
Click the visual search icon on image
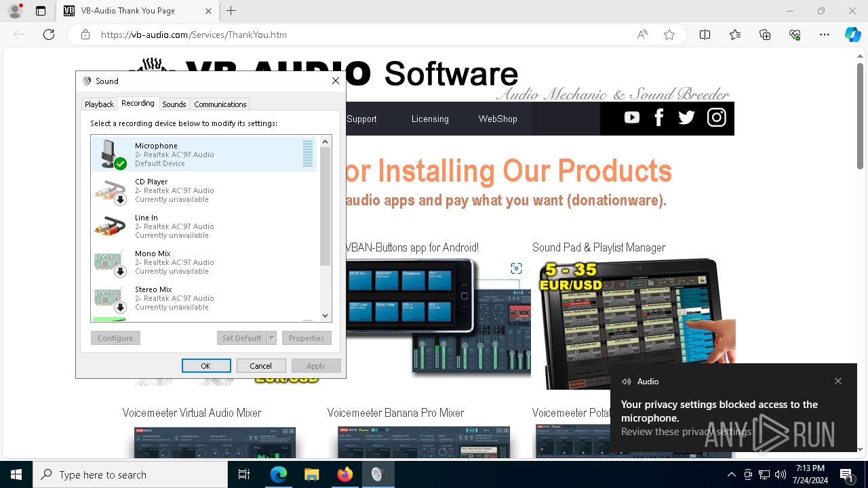(x=516, y=268)
